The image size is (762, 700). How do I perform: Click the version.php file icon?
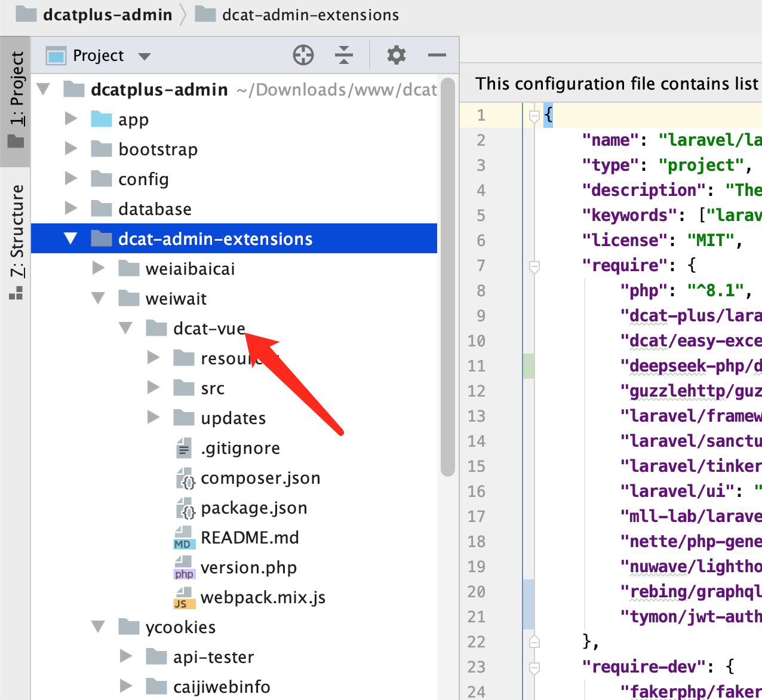(184, 567)
